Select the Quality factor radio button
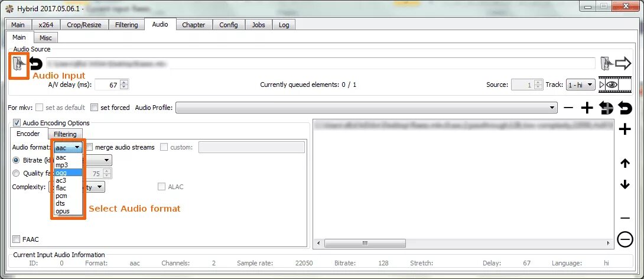The image size is (644, 279). pos(16,173)
